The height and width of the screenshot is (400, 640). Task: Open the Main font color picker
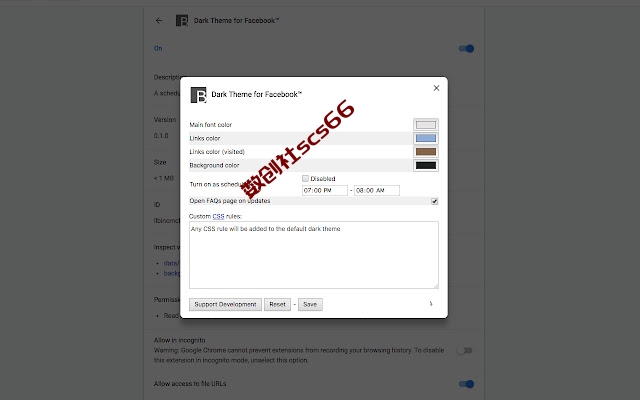426,124
